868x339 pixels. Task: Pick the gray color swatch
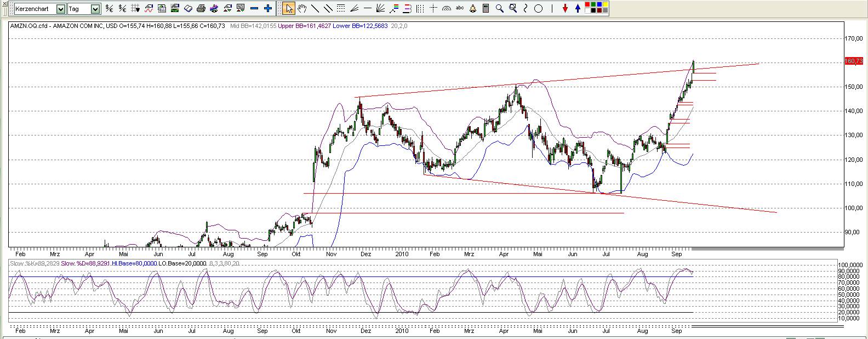pyautogui.click(x=606, y=10)
